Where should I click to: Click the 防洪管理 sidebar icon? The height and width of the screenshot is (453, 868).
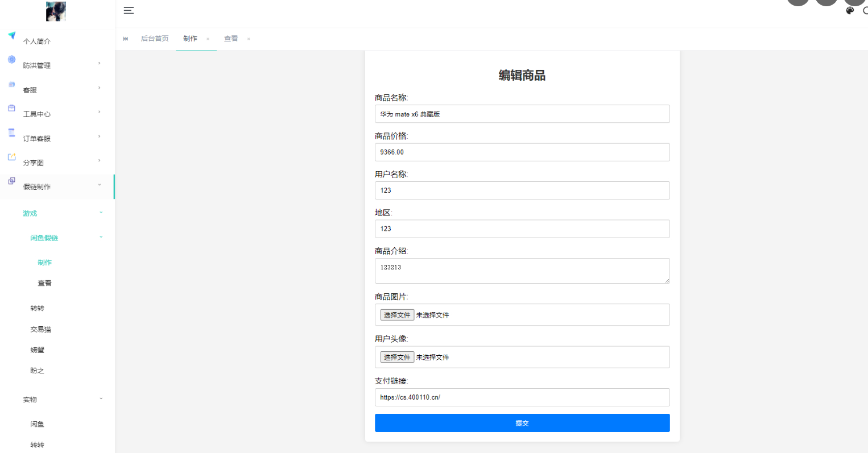(11, 60)
